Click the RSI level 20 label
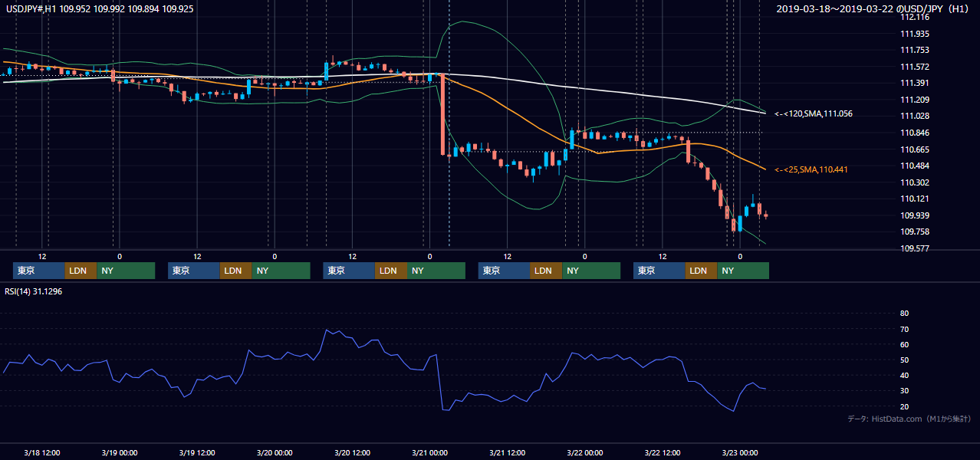 coord(904,406)
